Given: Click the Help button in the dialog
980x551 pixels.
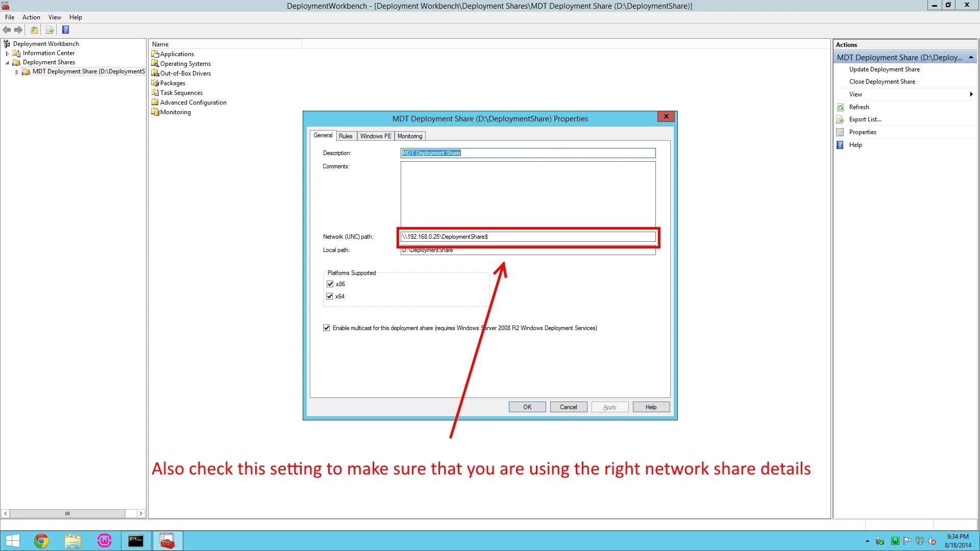Looking at the screenshot, I should (651, 407).
